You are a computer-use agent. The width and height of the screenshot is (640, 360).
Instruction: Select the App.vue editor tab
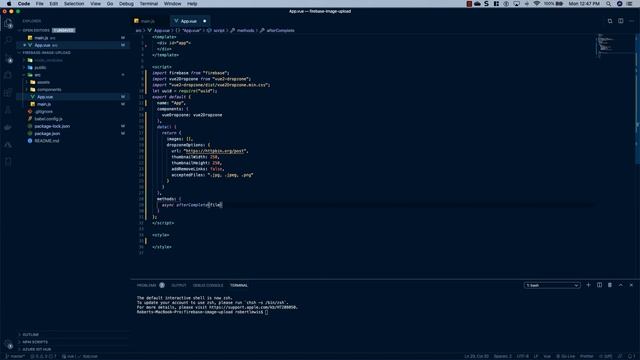tap(189, 21)
